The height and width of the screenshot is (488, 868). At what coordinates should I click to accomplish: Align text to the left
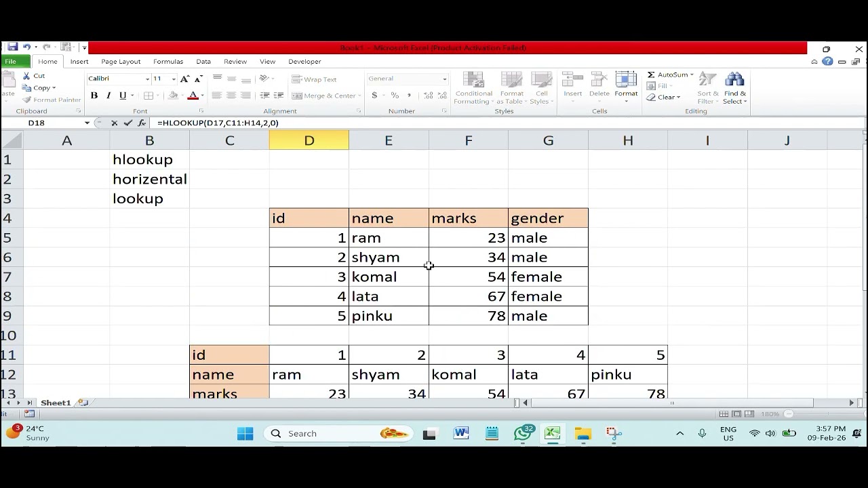[x=216, y=96]
